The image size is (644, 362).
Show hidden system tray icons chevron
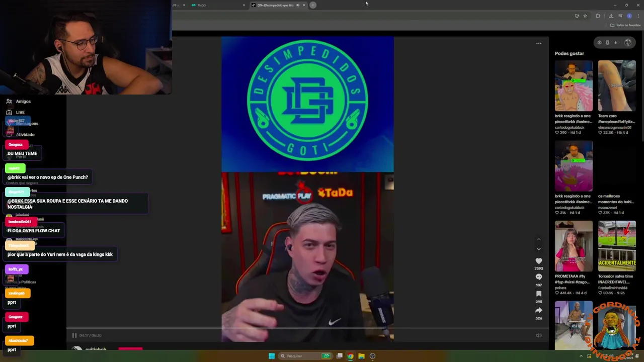tap(581, 356)
